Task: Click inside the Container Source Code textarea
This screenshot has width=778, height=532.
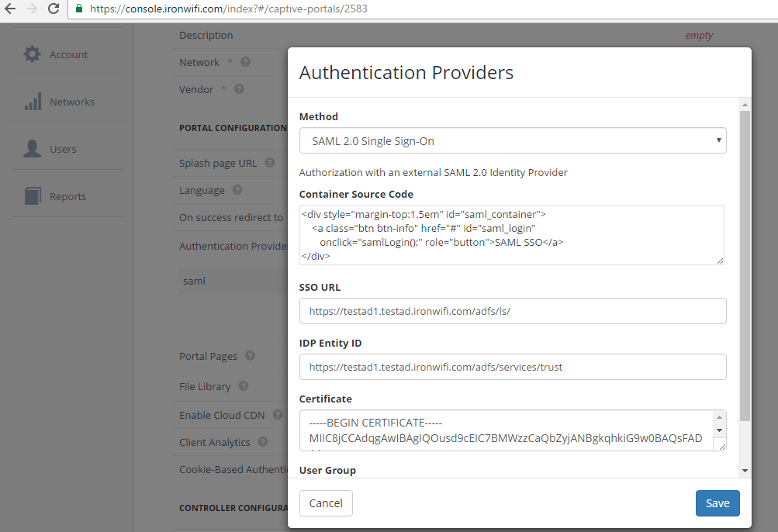Action: (512, 235)
